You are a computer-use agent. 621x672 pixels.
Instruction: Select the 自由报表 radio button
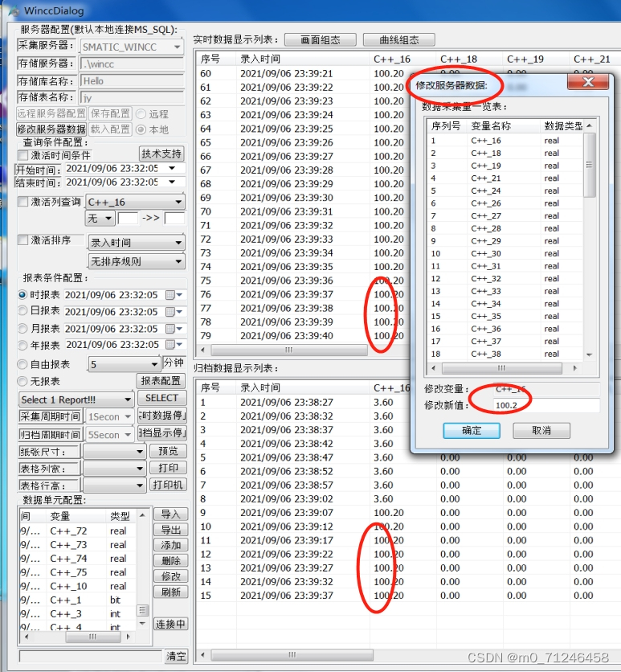coord(22,364)
